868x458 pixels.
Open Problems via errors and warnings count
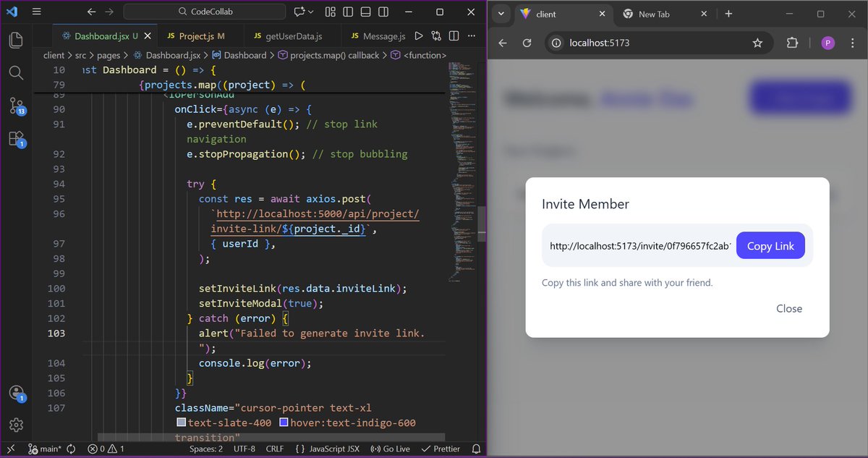coord(106,449)
